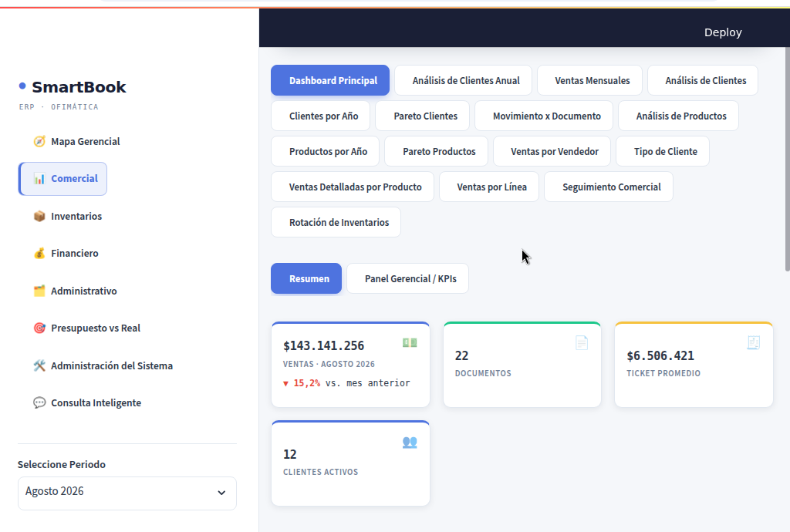Click the $6.506.421 ticket promedio value

[660, 356]
